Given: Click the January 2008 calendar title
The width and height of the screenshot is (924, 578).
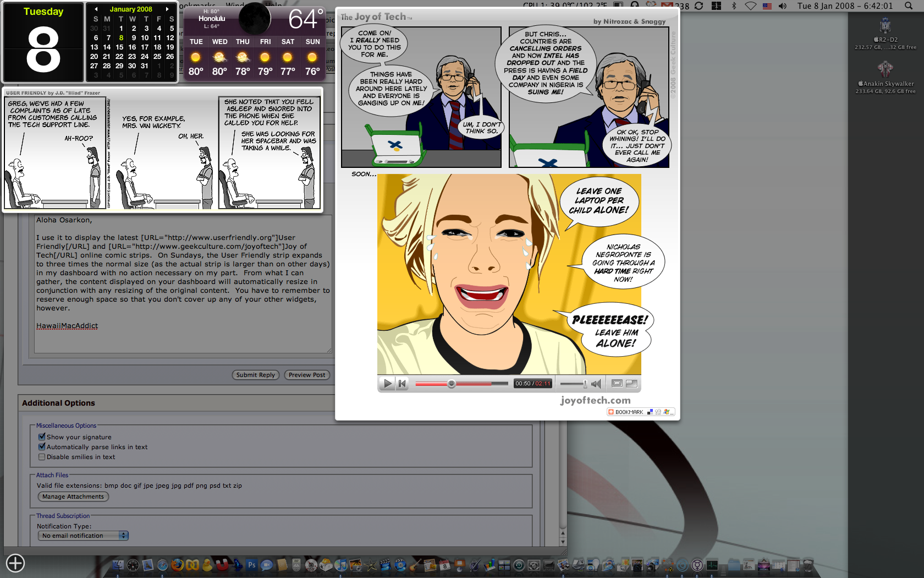Looking at the screenshot, I should pos(131,9).
